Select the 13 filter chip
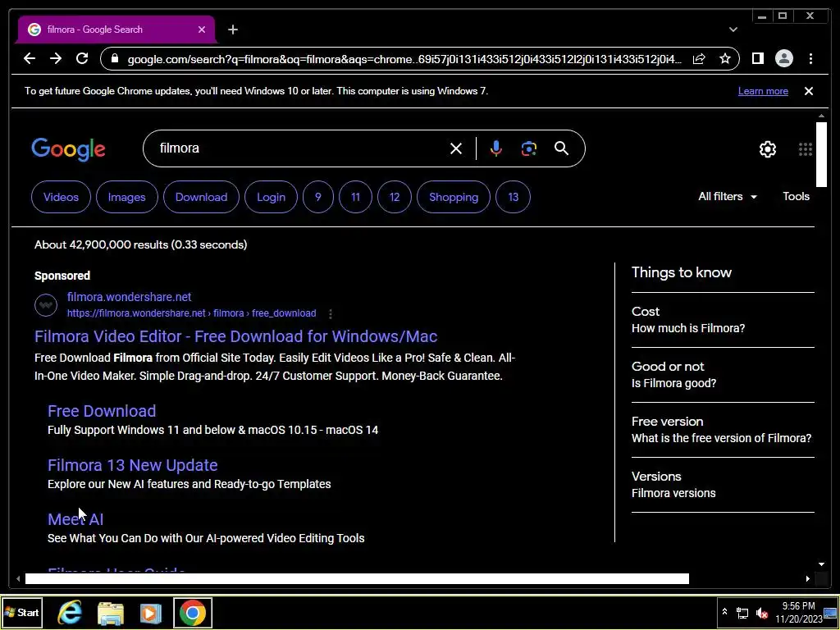 click(x=514, y=197)
